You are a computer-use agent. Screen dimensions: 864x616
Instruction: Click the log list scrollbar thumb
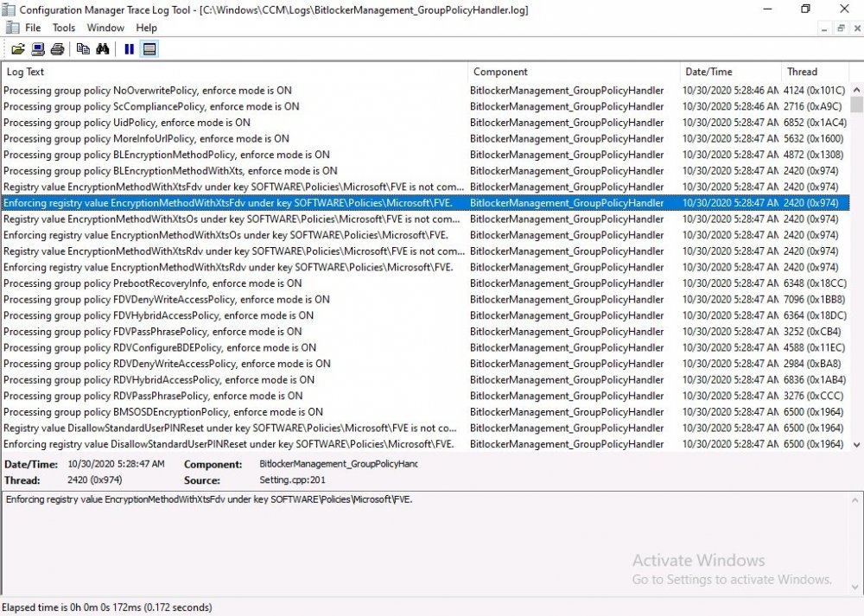point(856,105)
